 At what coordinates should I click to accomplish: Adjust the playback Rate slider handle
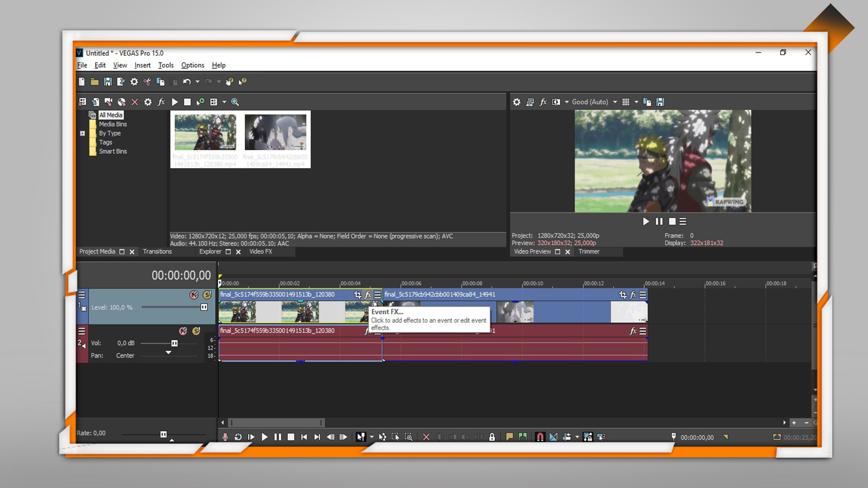[164, 435]
